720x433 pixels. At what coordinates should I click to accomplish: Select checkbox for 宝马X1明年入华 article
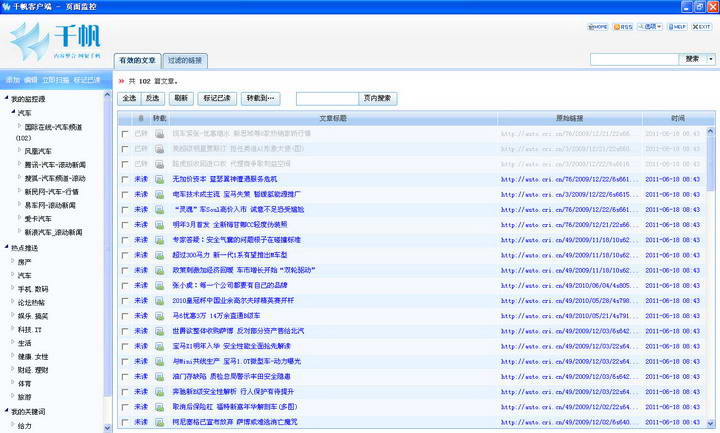(125, 346)
